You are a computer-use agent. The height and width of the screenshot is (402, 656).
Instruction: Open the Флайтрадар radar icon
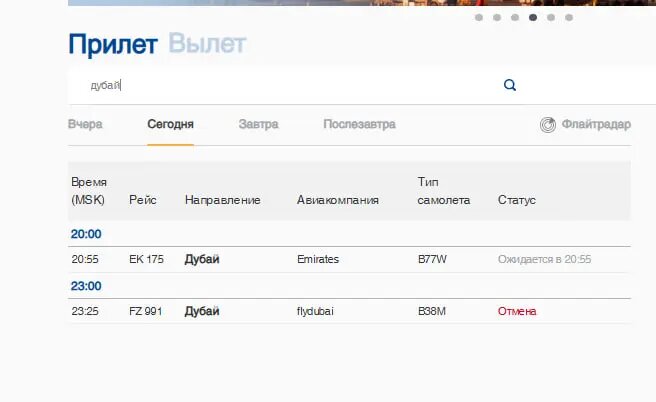(x=548, y=125)
